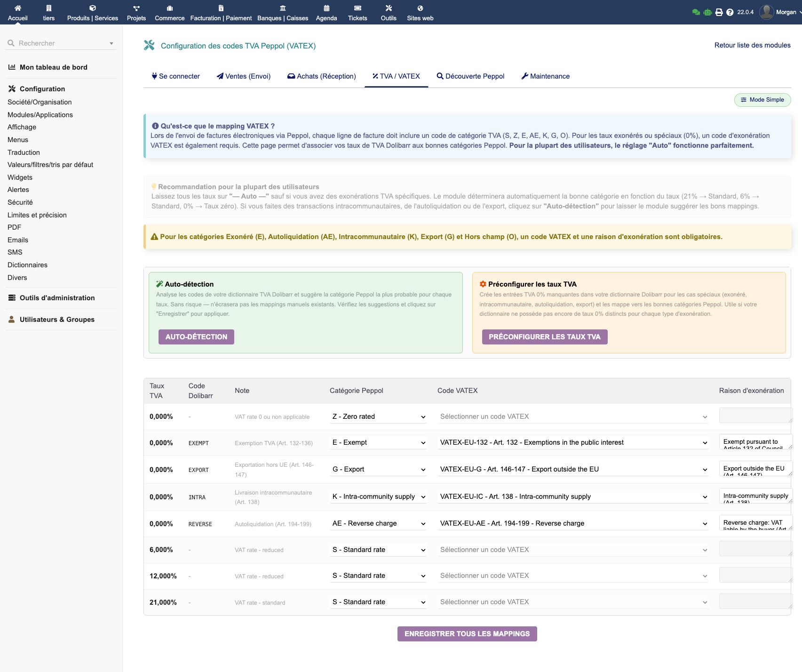Click the Tickets icon in top bar
Screen dimensions: 802x672
[357, 8]
